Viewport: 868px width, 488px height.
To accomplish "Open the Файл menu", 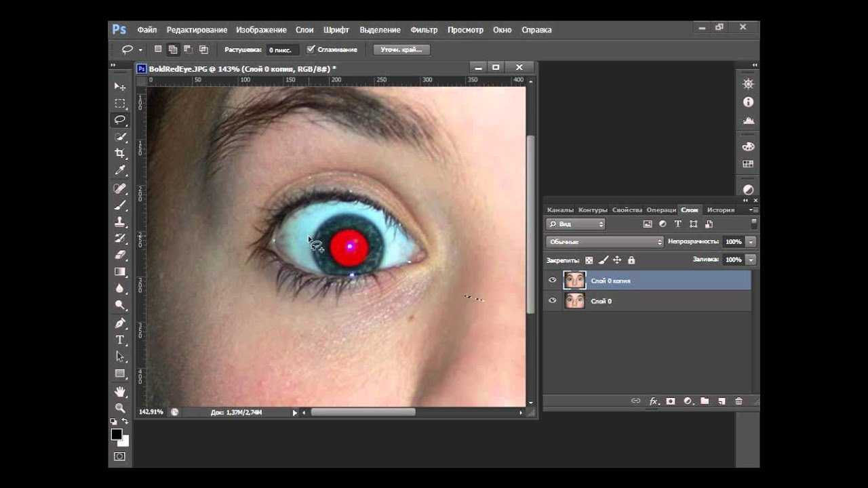I will coord(147,30).
